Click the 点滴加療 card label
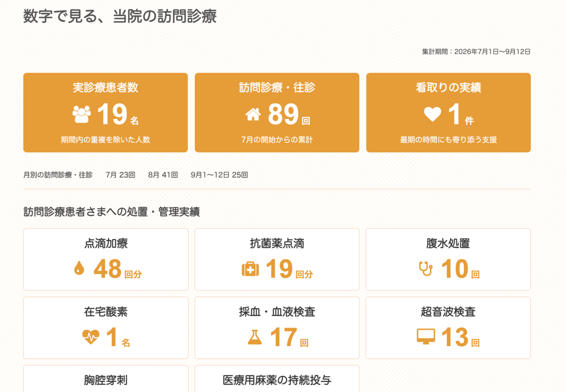The width and height of the screenshot is (567, 392). click(x=106, y=243)
